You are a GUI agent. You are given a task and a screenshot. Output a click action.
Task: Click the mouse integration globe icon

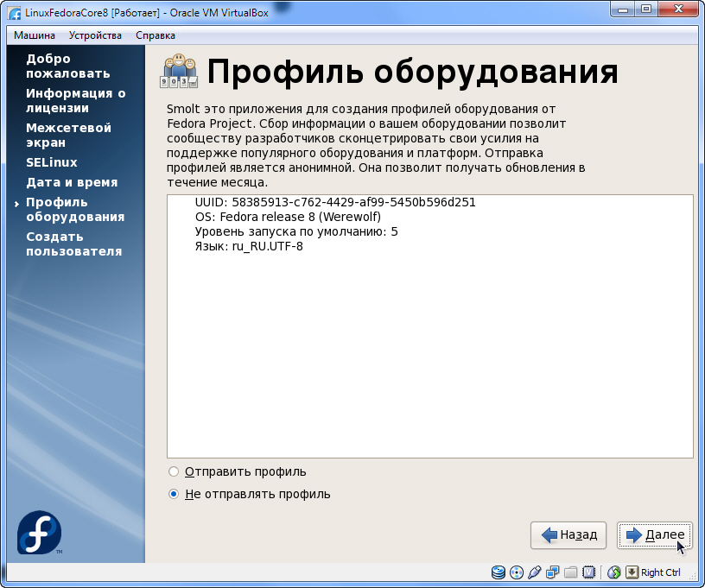point(614,572)
